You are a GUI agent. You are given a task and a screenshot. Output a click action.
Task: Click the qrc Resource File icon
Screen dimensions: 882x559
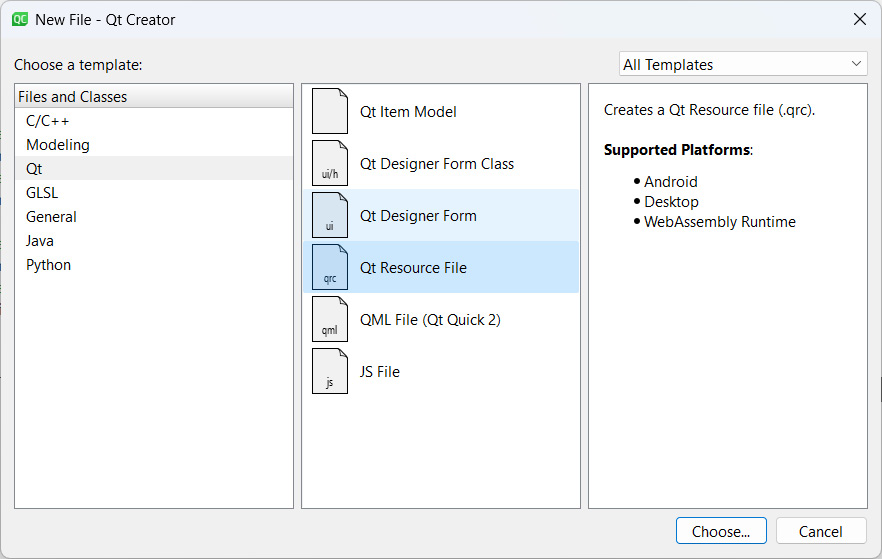coord(330,267)
